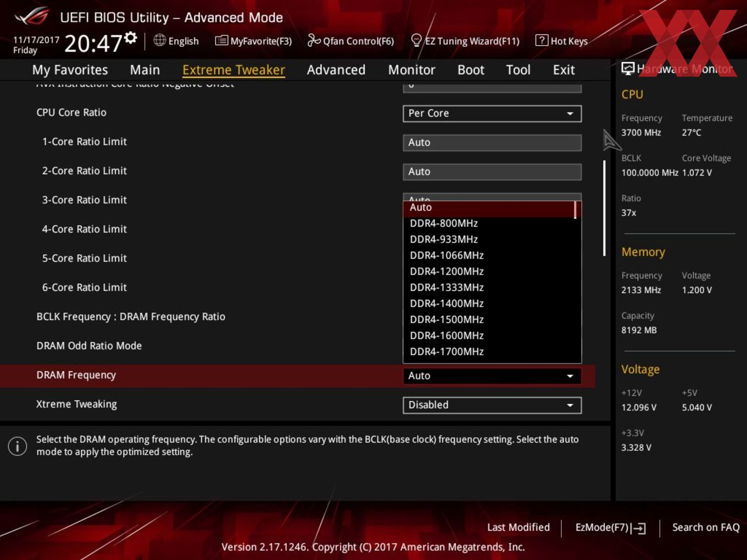
Task: Select the DRAM Frequency row label
Action: pyautogui.click(x=76, y=375)
